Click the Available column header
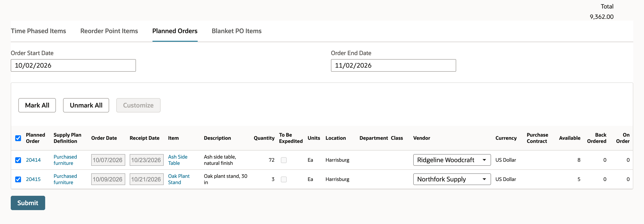Image resolution: width=644 pixels, height=224 pixels. coord(570,138)
